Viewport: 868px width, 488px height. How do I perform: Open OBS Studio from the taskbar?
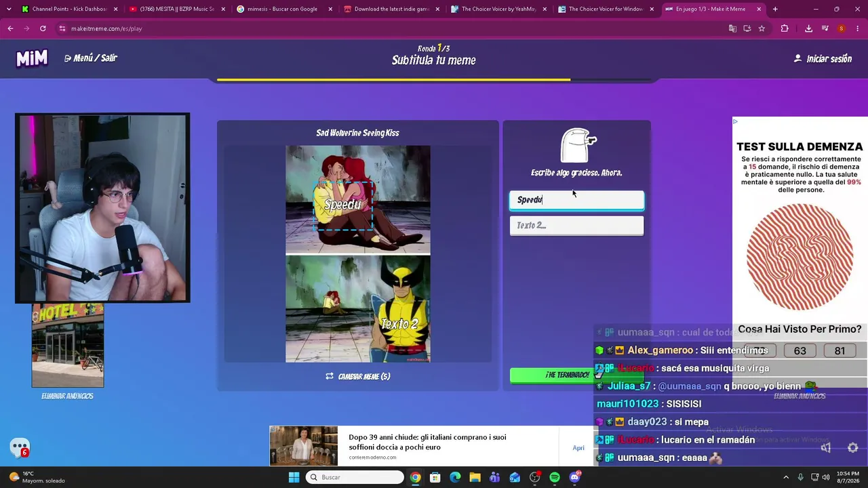535,477
